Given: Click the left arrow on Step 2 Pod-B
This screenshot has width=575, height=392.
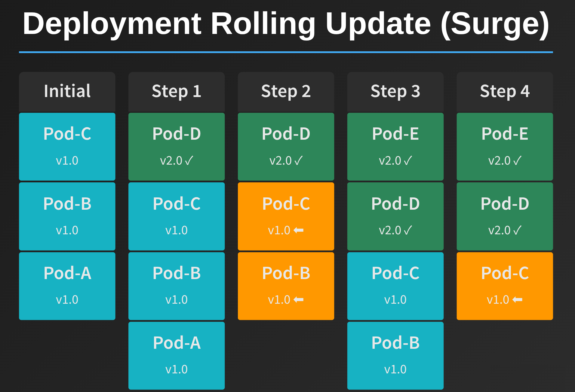Looking at the screenshot, I should pyautogui.click(x=299, y=300).
